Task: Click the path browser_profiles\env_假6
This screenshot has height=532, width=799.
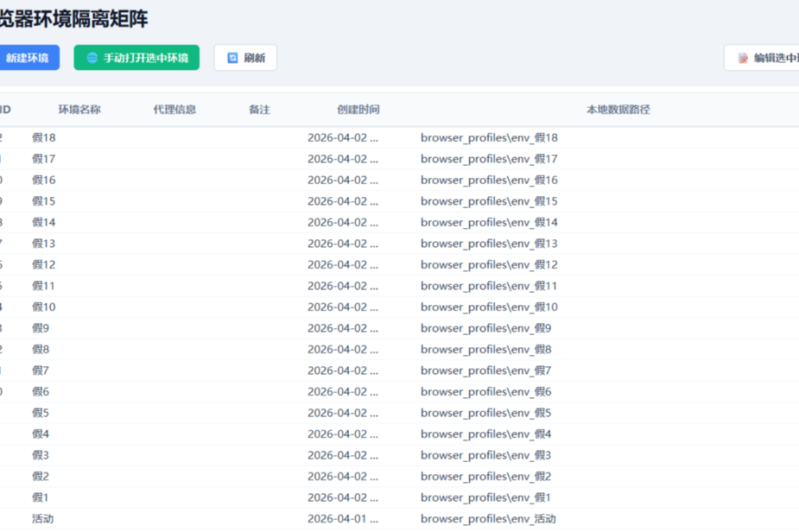Action: [x=486, y=391]
